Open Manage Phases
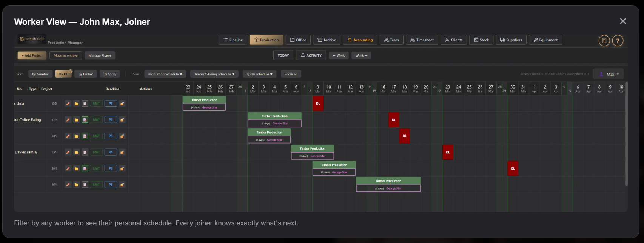644x243 pixels. pyautogui.click(x=100, y=55)
